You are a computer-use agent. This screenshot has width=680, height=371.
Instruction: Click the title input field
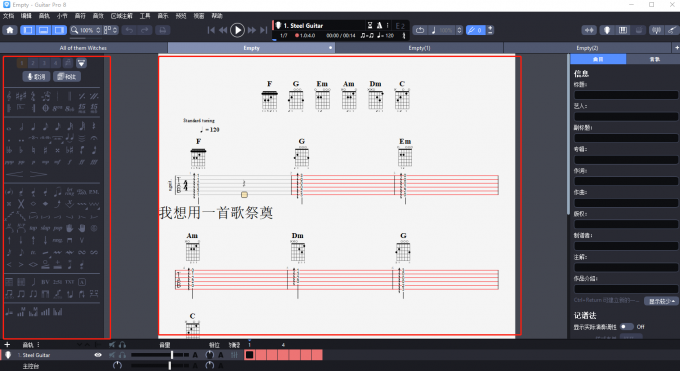(626, 95)
